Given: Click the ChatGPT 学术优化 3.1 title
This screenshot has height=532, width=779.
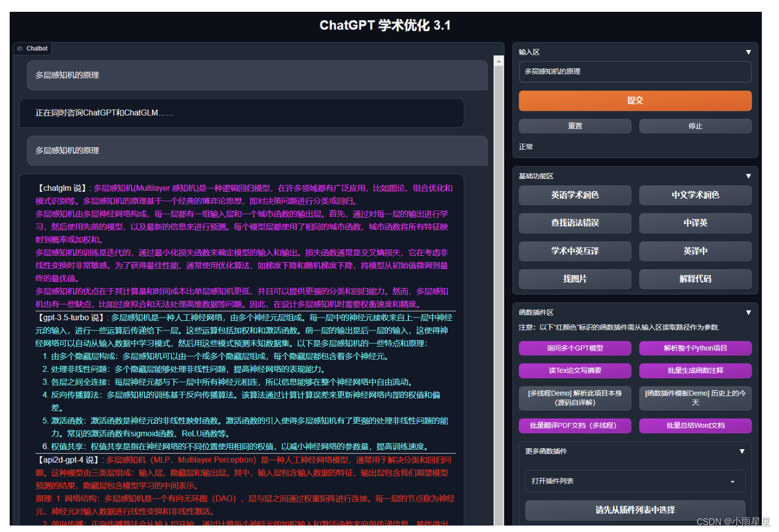Looking at the screenshot, I should [385, 25].
